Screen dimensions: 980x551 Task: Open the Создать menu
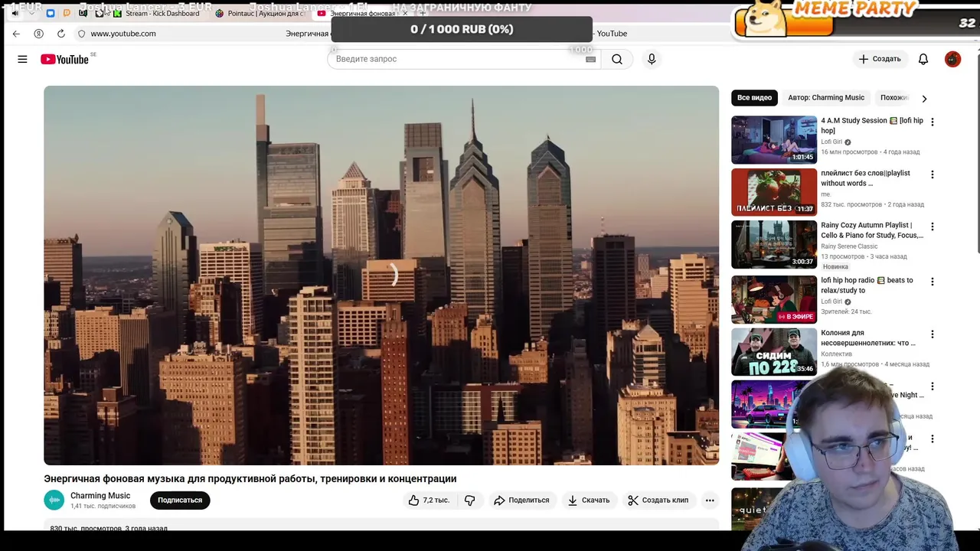pos(880,59)
